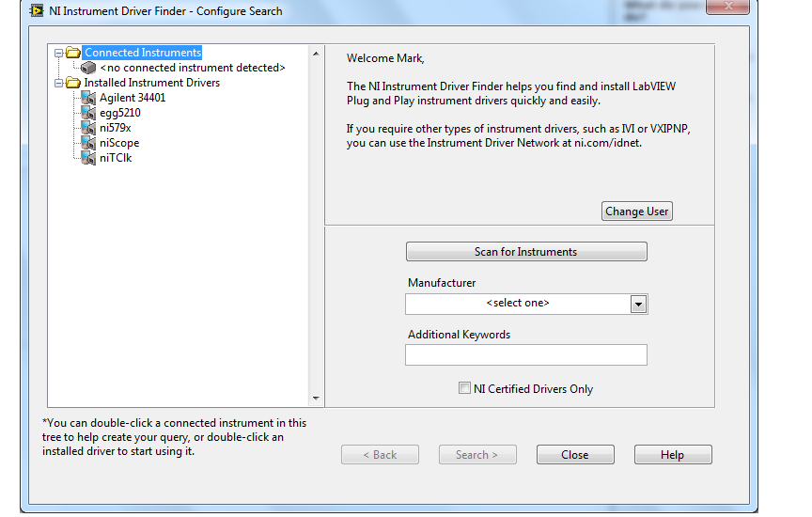Select egg5210 in the tree
Image resolution: width=812 pixels, height=517 pixels.
pyautogui.click(x=120, y=113)
